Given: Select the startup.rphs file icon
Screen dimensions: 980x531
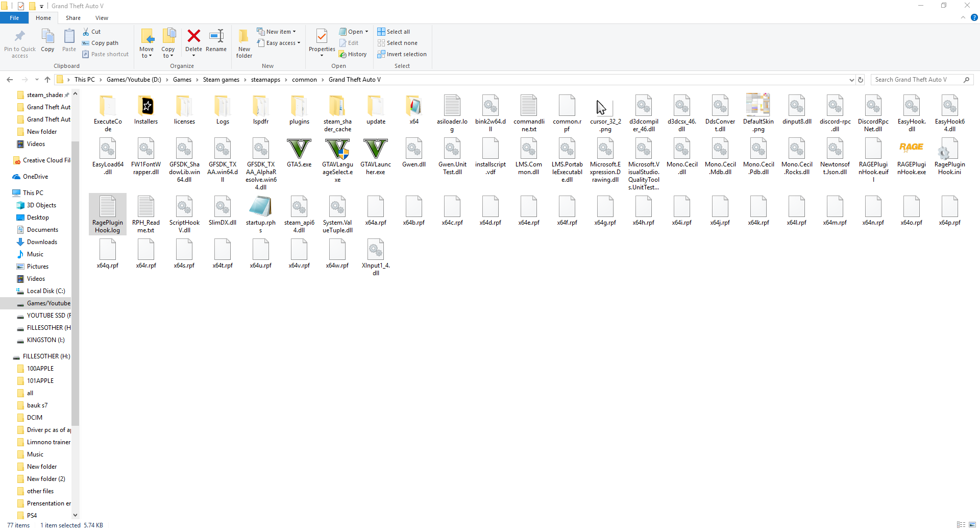Looking at the screenshot, I should pyautogui.click(x=261, y=207).
